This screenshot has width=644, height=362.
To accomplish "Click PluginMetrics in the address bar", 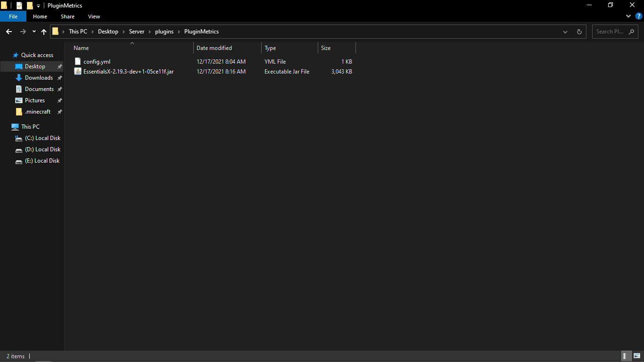I will (x=201, y=32).
